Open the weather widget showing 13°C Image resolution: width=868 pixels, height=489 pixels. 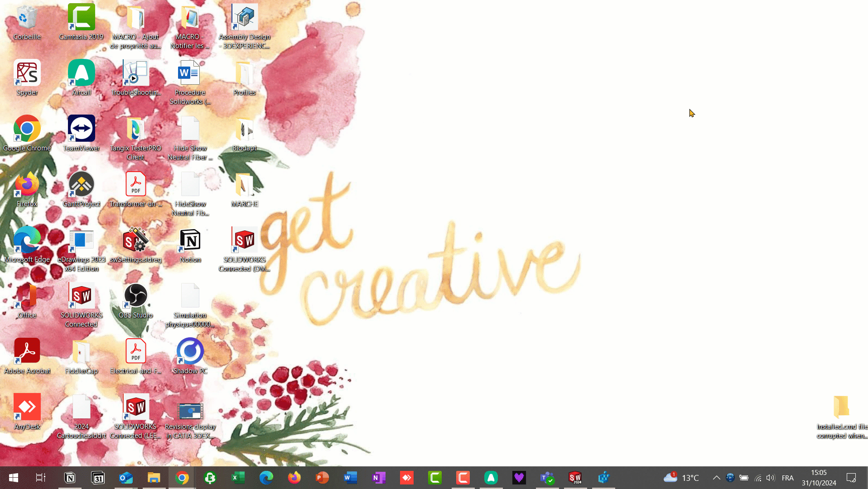click(681, 478)
